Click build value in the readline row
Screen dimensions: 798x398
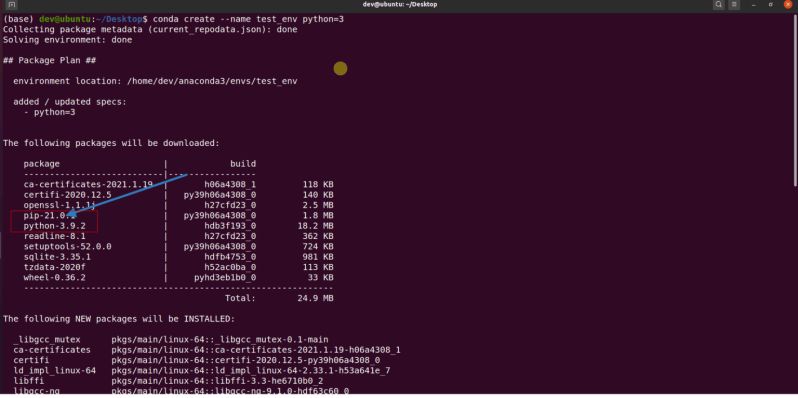click(x=230, y=236)
